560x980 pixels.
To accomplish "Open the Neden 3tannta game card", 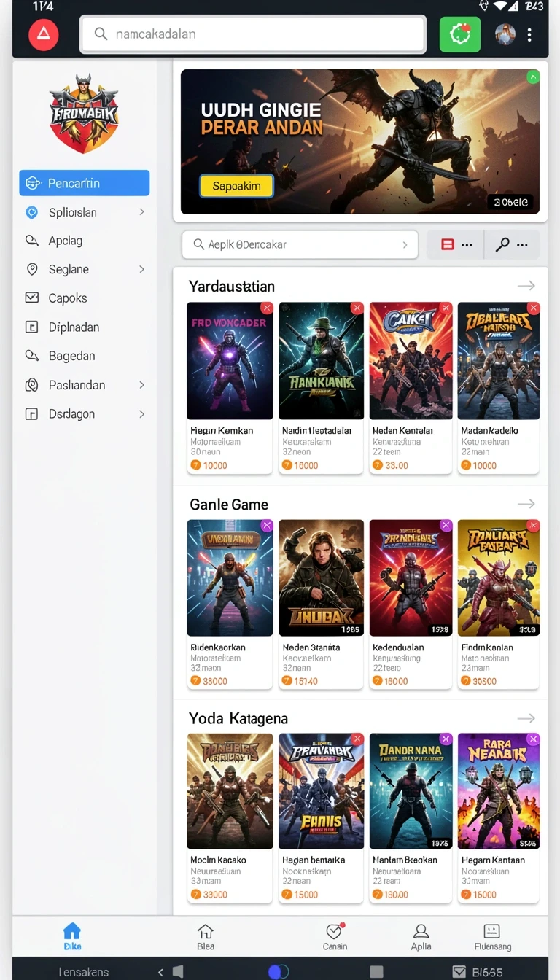I will [321, 604].
